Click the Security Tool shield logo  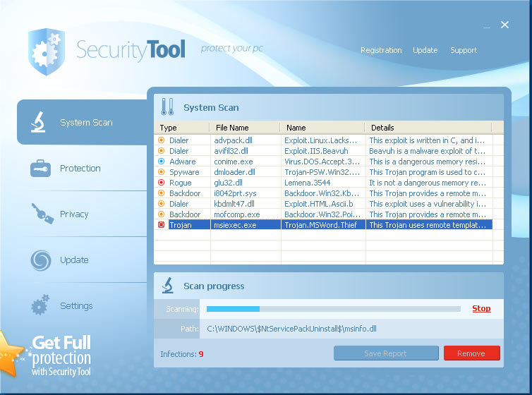tap(46, 51)
